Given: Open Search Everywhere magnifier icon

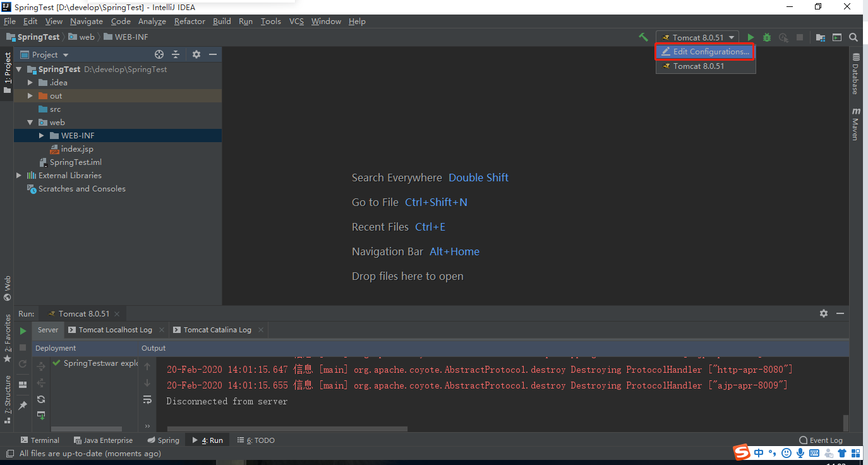Looking at the screenshot, I should pos(853,37).
